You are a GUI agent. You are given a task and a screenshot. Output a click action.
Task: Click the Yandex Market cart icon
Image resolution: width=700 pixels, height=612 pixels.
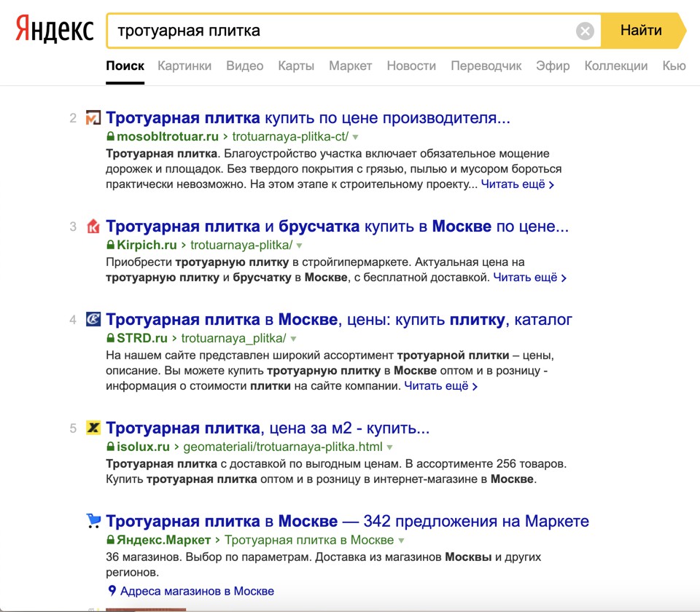(93, 521)
